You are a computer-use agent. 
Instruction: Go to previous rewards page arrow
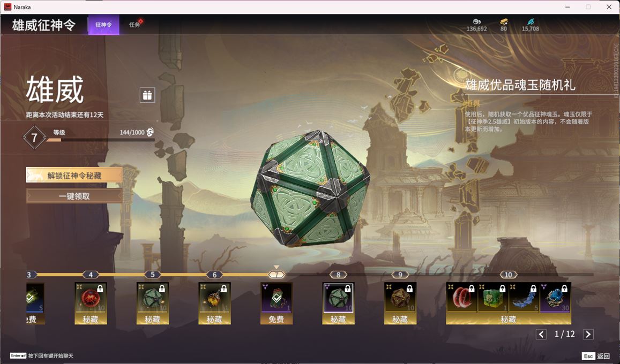[541, 335]
